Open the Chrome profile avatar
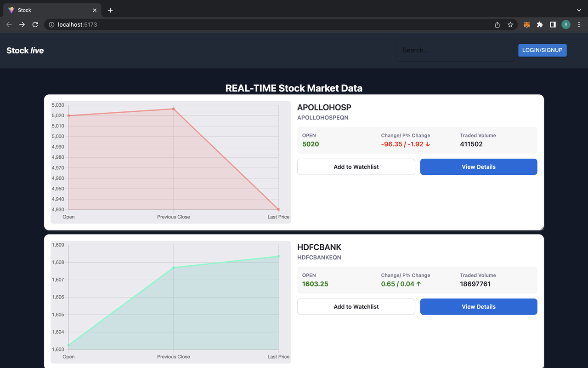588x368 pixels. [566, 24]
